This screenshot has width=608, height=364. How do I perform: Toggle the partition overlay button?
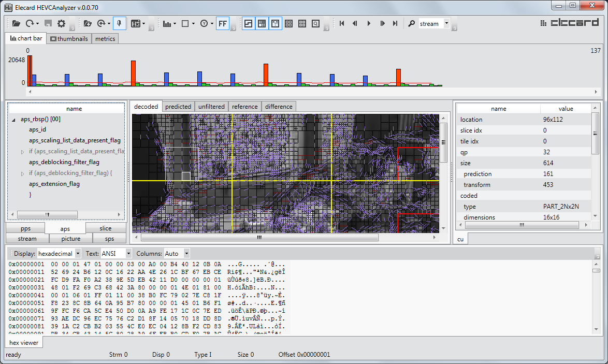tap(248, 24)
